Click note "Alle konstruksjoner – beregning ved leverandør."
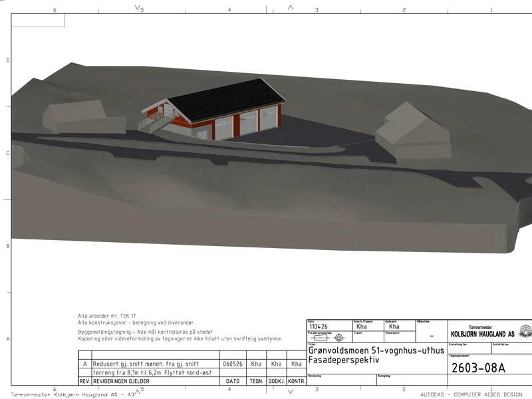The image size is (532, 399). [x=136, y=323]
